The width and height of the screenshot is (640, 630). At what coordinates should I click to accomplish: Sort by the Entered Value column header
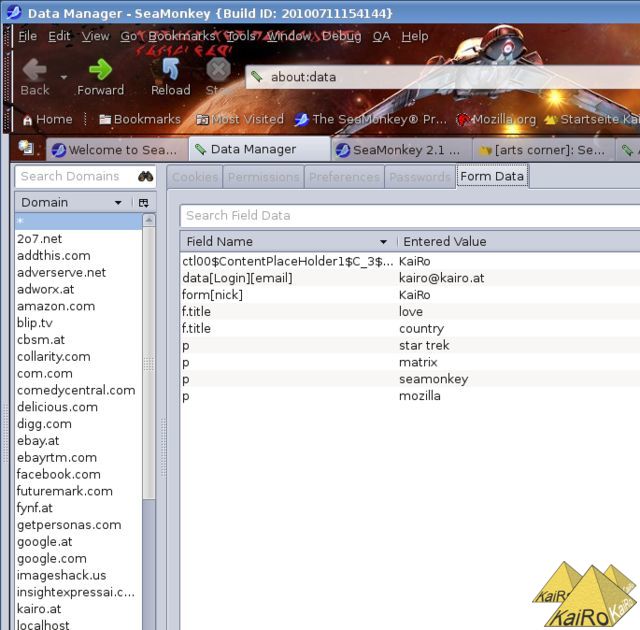(519, 242)
